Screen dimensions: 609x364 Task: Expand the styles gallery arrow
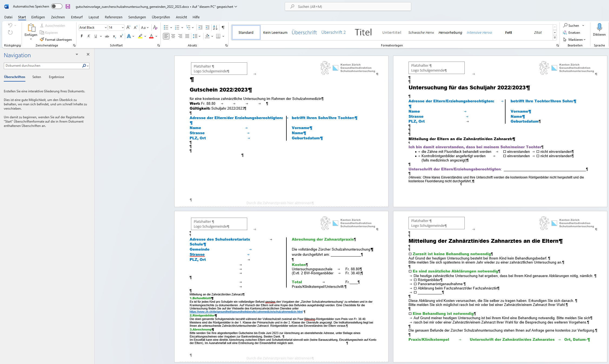555,38
